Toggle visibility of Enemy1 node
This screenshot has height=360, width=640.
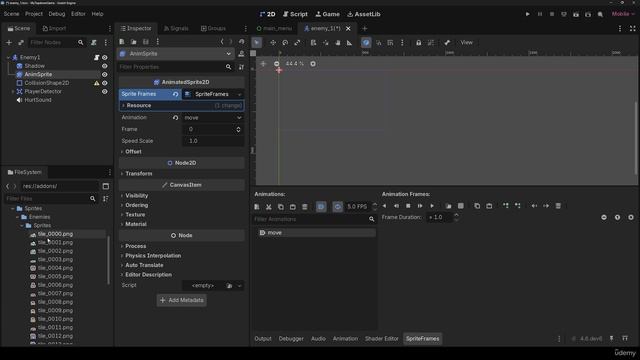tap(105, 58)
